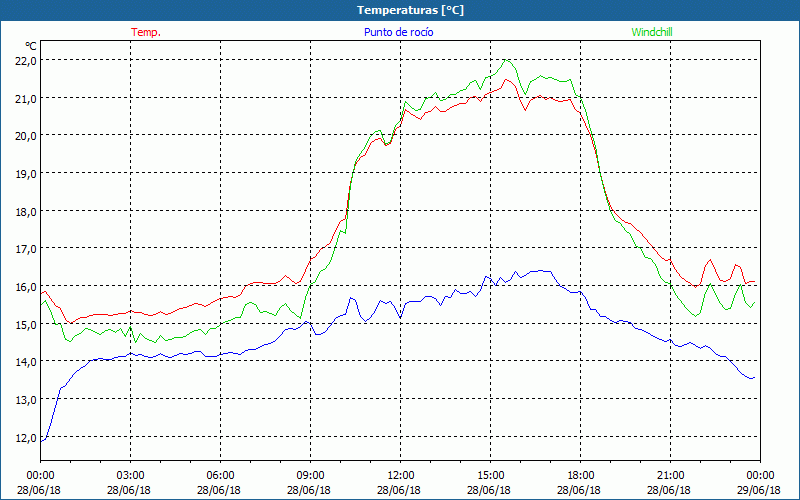Click the "06:00" time axis label
Viewport: 800px width, 500px height.
point(220,476)
